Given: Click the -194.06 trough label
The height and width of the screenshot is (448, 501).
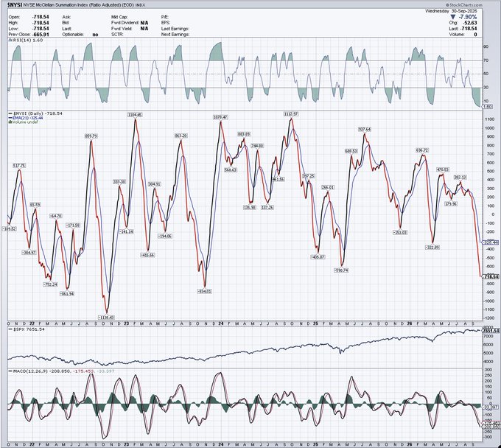Looking at the screenshot, I should 164,236.
